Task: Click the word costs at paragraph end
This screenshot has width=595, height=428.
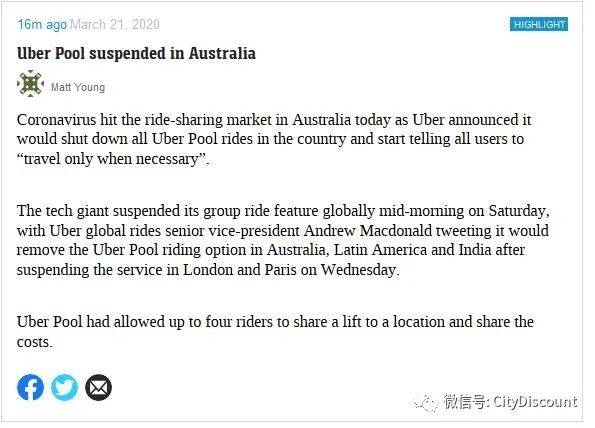Action: (34, 342)
